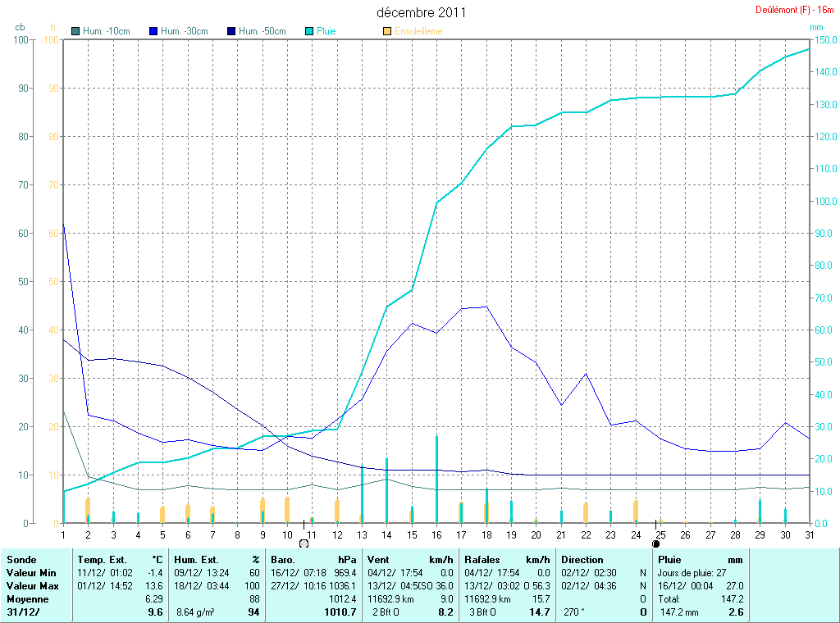Select the Ensoleillement legend label
Viewport: 840px width, 623px height.
(x=418, y=31)
